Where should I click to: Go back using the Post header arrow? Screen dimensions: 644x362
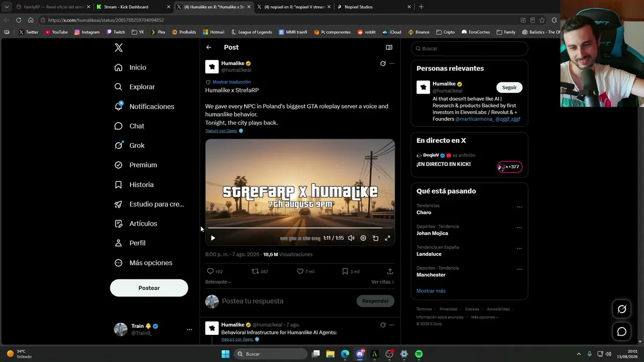209,47
